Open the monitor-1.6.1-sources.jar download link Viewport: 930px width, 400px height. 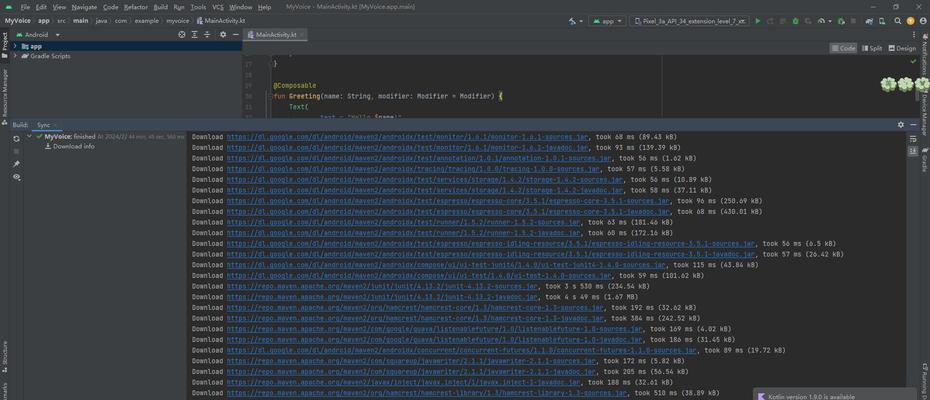point(409,136)
